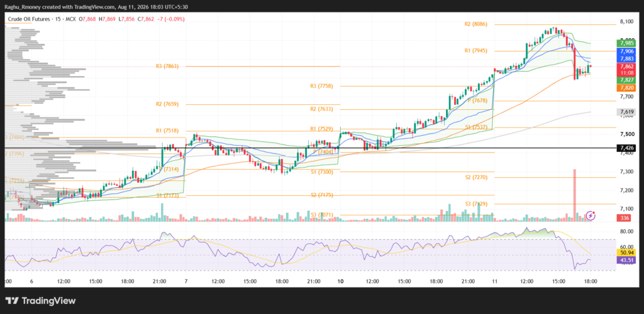Click the 7,200 price axis label
644x314 pixels.
point(627,190)
